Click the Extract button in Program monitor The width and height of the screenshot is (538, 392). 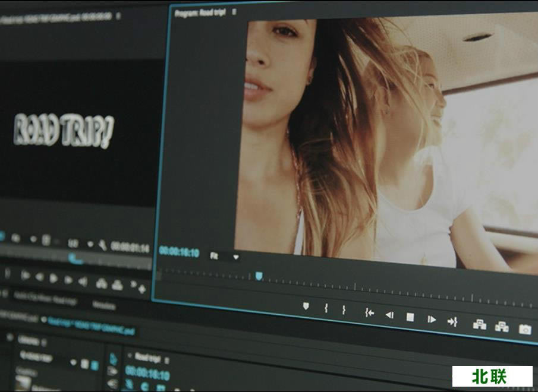click(x=502, y=327)
